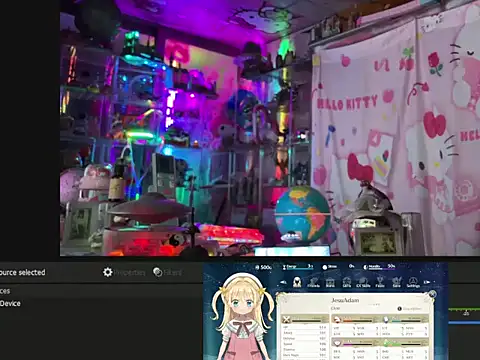Click the 500c currency counter

tap(263, 267)
